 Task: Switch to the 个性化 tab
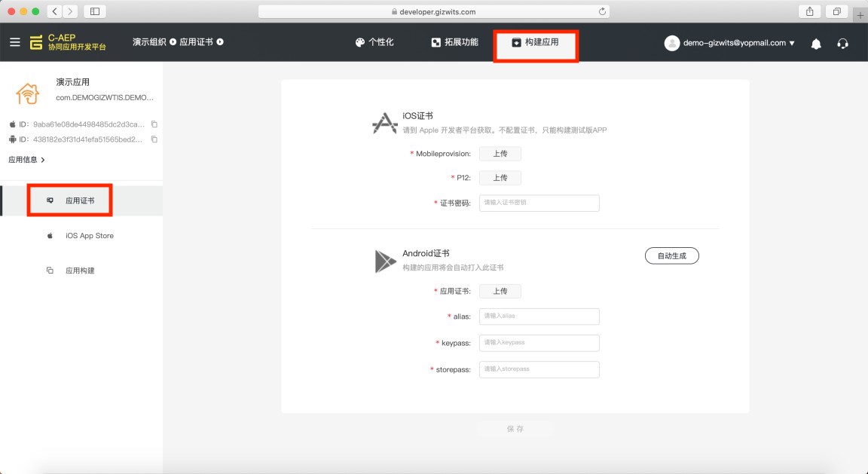tap(374, 43)
